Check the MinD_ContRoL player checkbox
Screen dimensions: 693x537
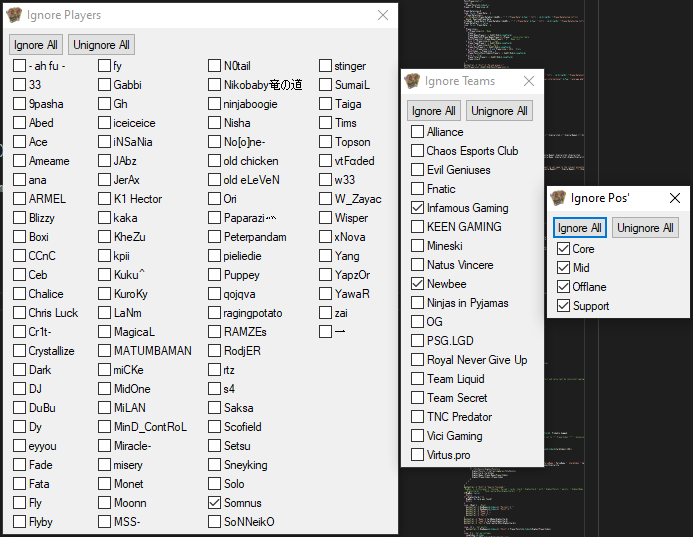click(x=104, y=427)
